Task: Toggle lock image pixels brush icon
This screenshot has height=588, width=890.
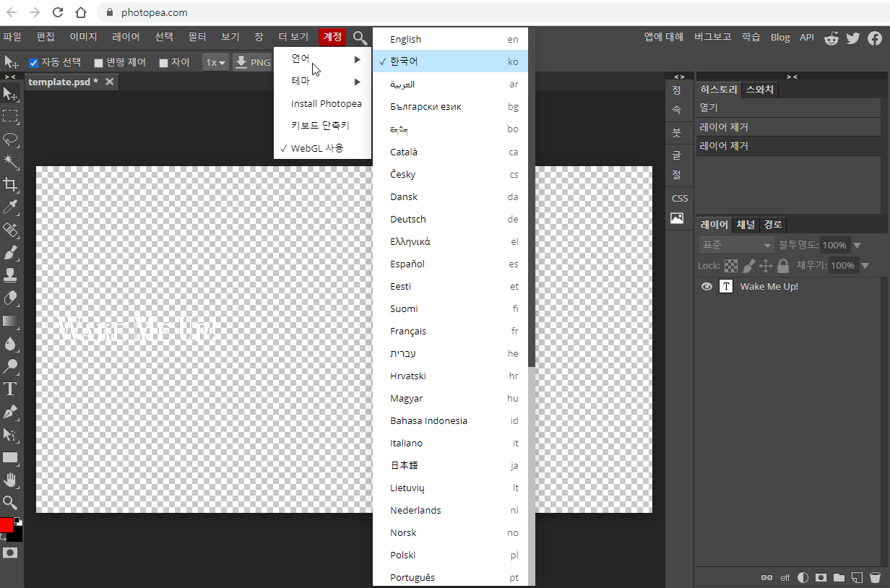Action: (749, 266)
